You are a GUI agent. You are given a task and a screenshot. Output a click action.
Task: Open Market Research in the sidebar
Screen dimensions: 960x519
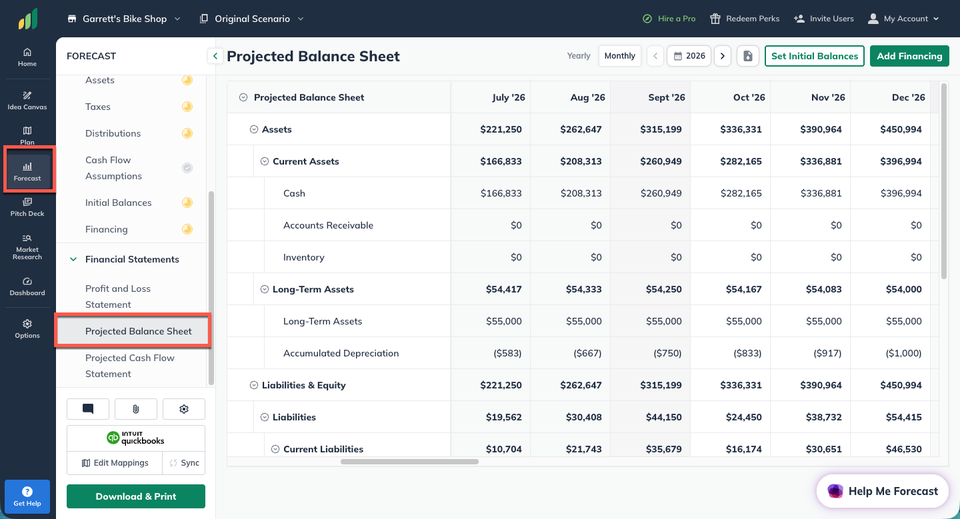27,247
